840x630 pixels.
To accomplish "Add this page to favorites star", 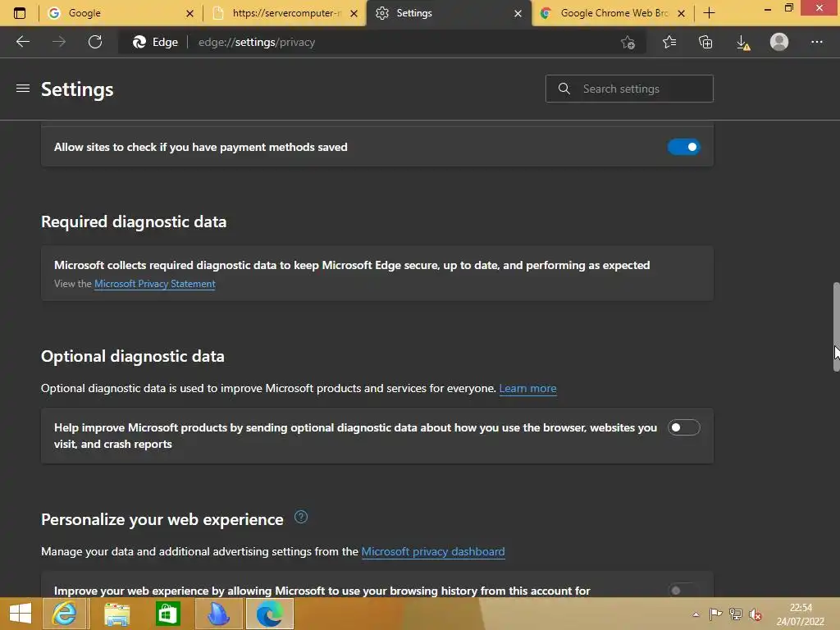I will tap(628, 42).
